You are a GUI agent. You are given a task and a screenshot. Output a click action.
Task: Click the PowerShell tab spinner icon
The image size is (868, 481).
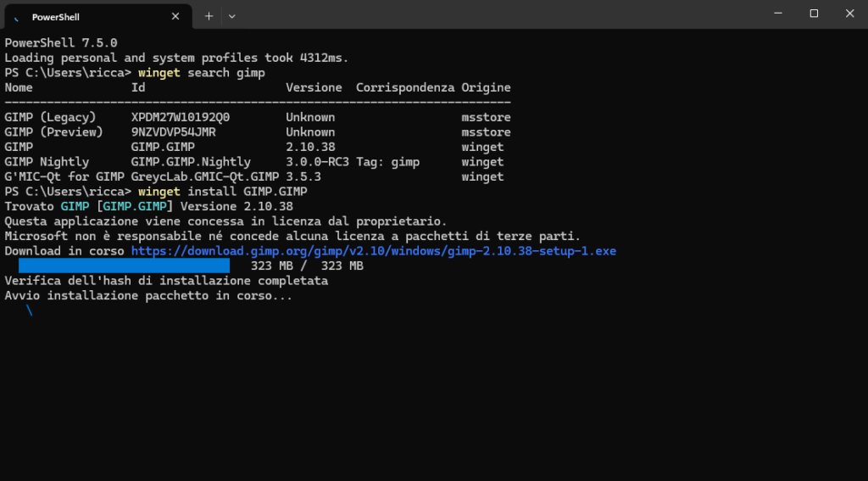(17, 17)
